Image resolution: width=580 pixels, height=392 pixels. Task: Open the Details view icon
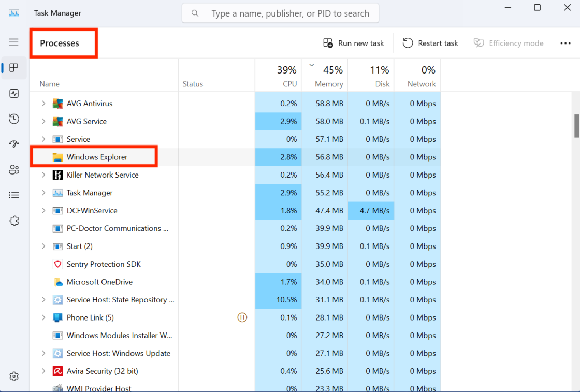coord(13,195)
